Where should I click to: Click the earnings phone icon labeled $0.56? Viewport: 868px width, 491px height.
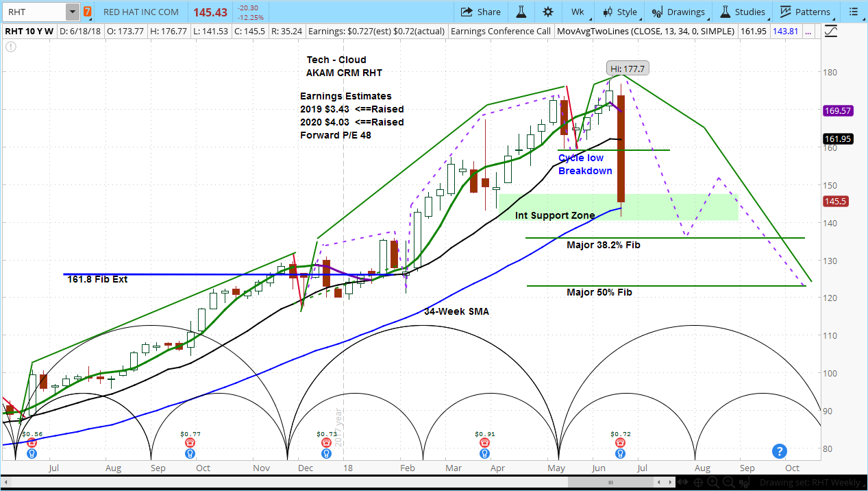pos(32,443)
